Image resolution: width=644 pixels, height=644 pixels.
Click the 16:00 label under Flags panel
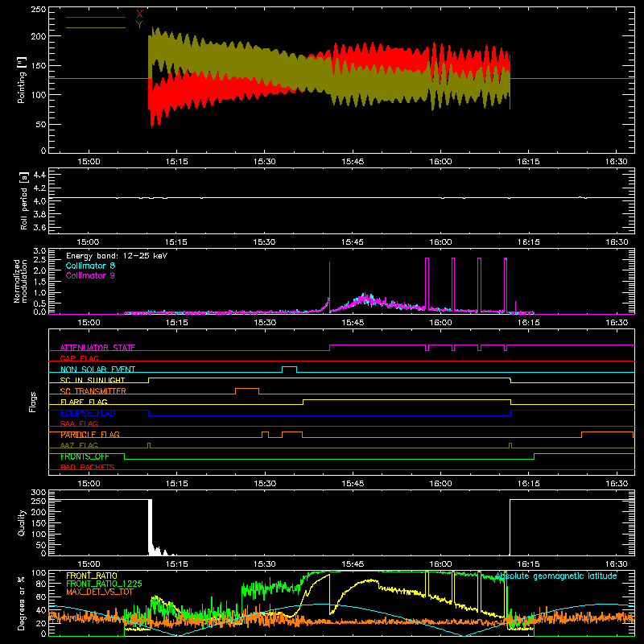(440, 484)
